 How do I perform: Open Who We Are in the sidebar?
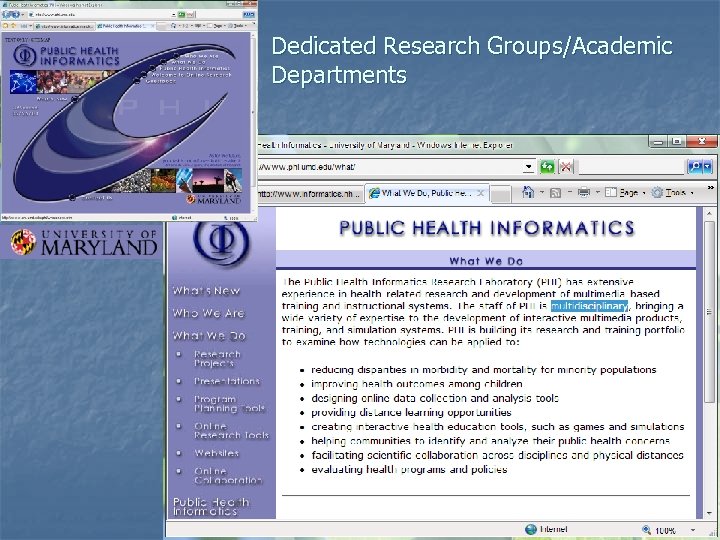pos(208,313)
